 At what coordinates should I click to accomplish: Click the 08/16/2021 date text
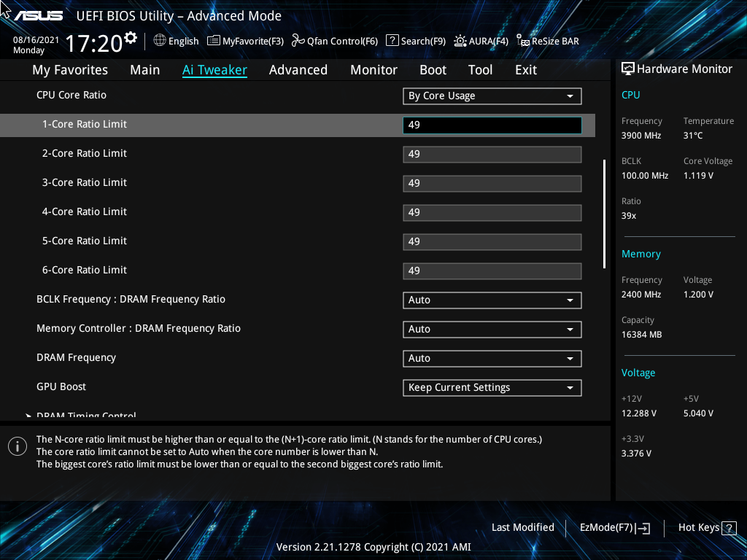tap(36, 40)
